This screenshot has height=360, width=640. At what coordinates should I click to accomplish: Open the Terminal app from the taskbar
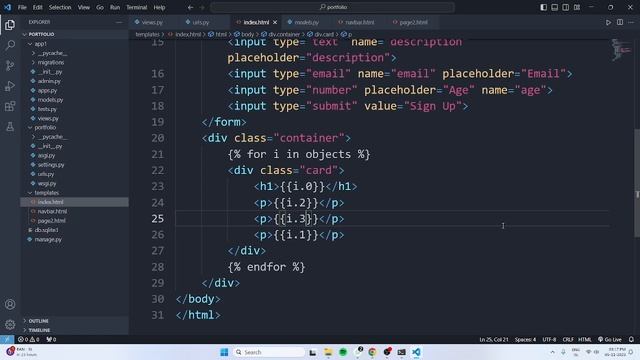(x=402, y=352)
